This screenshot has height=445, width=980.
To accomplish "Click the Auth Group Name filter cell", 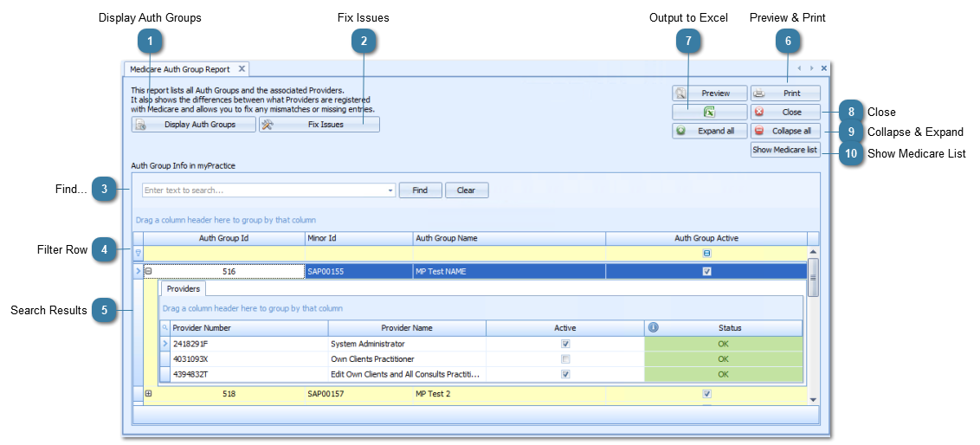I will [x=509, y=254].
